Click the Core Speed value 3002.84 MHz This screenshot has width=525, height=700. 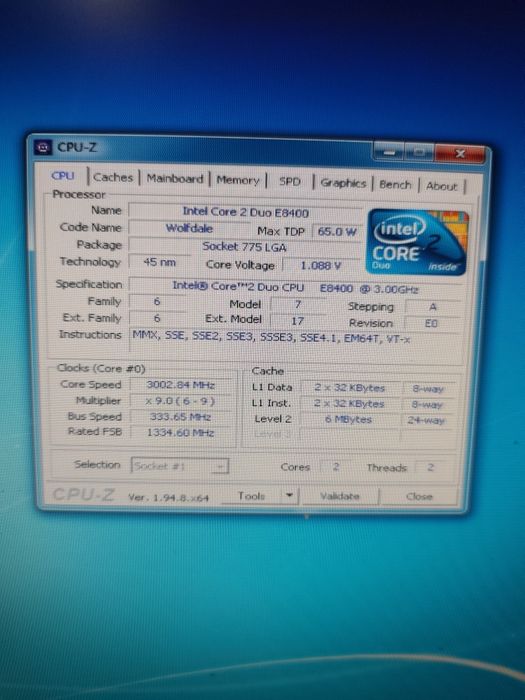pos(181,385)
